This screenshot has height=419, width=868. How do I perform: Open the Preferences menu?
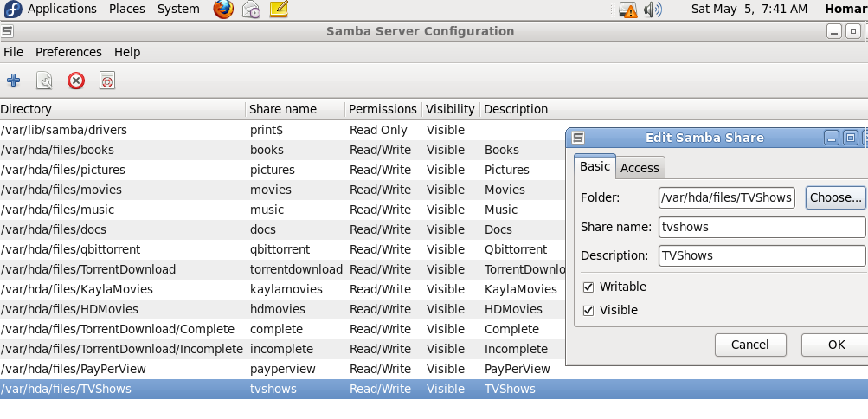[68, 52]
